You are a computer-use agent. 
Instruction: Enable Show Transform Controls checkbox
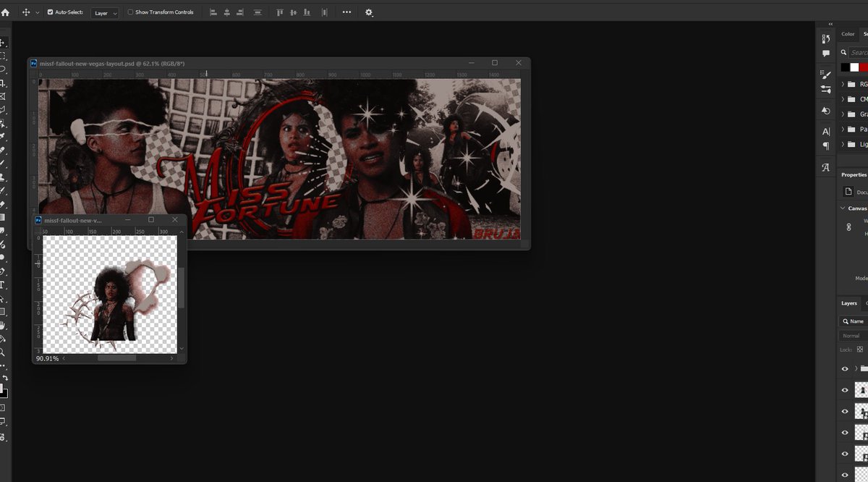pos(130,12)
